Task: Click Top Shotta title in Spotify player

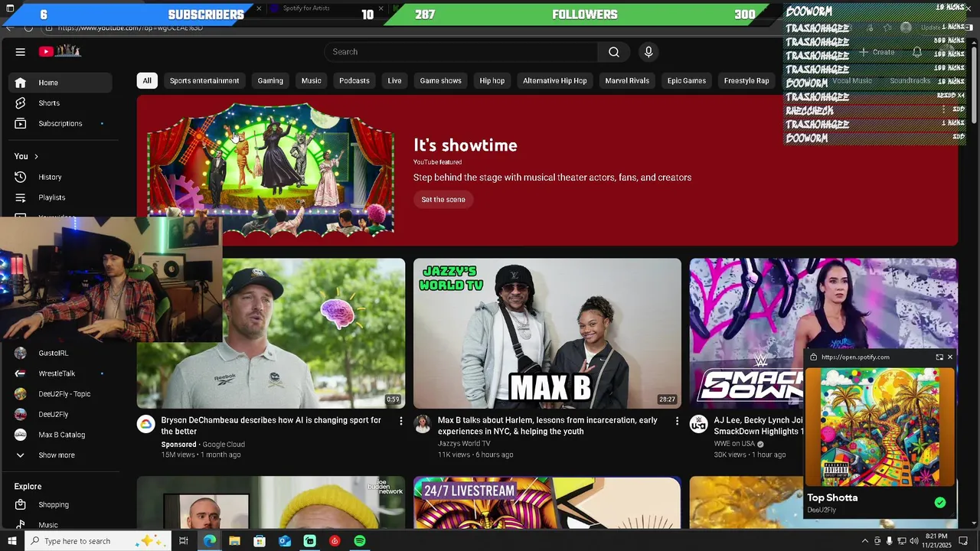Action: coord(832,497)
